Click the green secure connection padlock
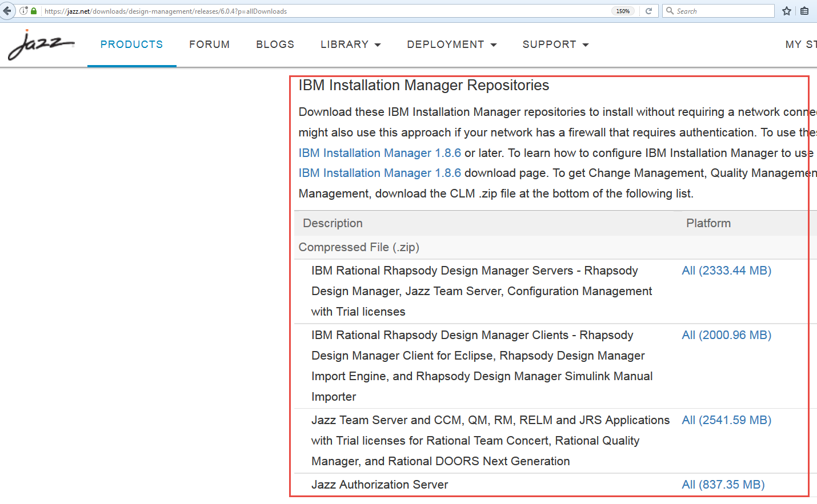 [x=34, y=11]
